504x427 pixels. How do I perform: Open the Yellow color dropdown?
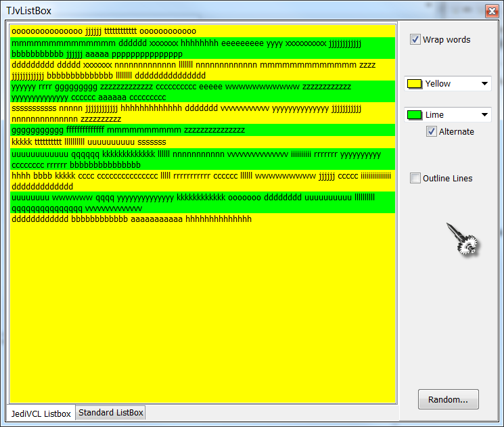[x=484, y=84]
